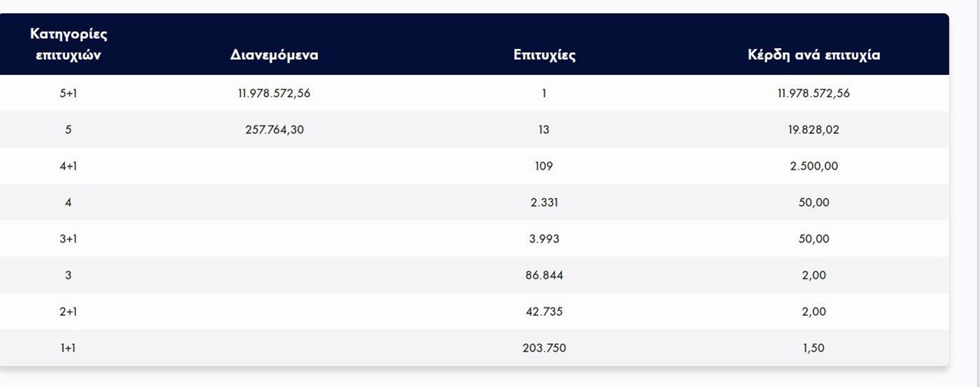Image resolution: width=980 pixels, height=387 pixels.
Task: Click the 109 successes count
Action: click(x=544, y=166)
